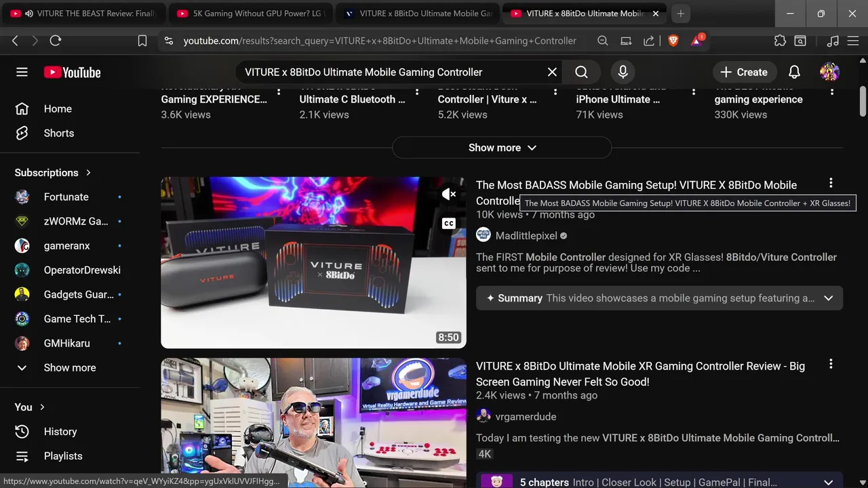Expand subscriptions with Show more
This screenshot has width=868, height=488.
pos(70,367)
